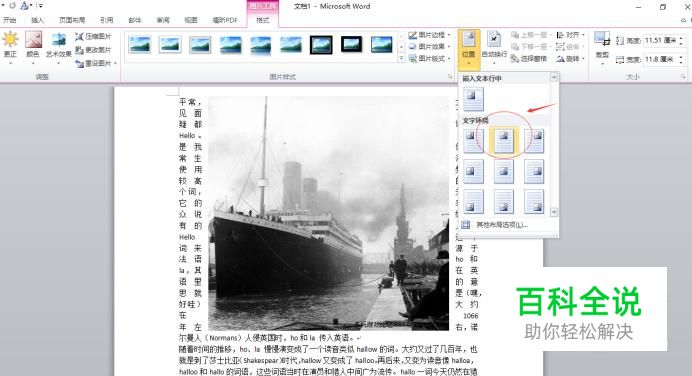Open the 更正 (Corrections) picture adjustment
Viewport: 692px width, 376px height.
pos(10,46)
